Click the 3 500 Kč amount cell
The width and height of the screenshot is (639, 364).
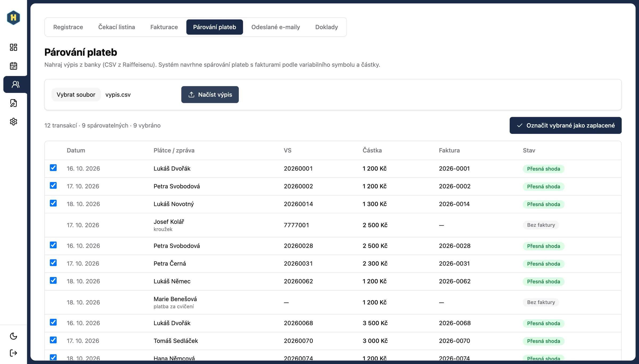pos(375,323)
